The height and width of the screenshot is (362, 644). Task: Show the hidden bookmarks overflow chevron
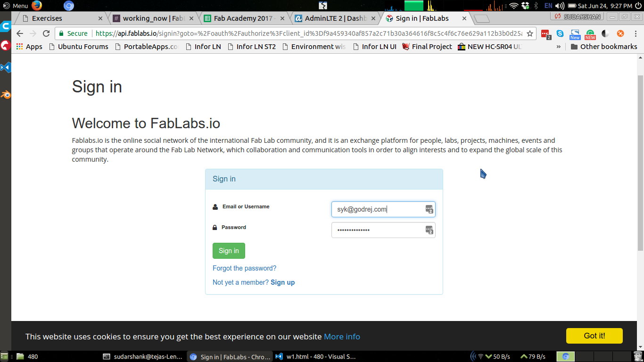(x=559, y=47)
